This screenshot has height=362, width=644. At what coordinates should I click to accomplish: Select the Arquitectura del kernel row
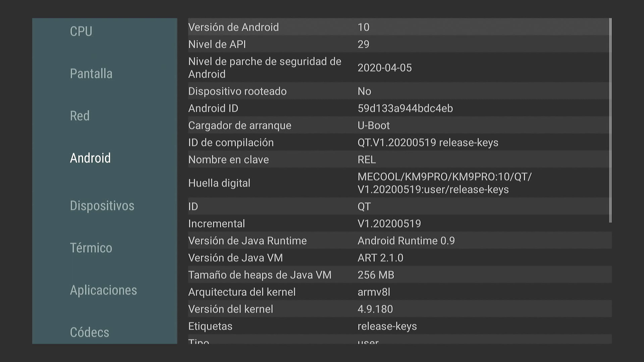pos(398,292)
